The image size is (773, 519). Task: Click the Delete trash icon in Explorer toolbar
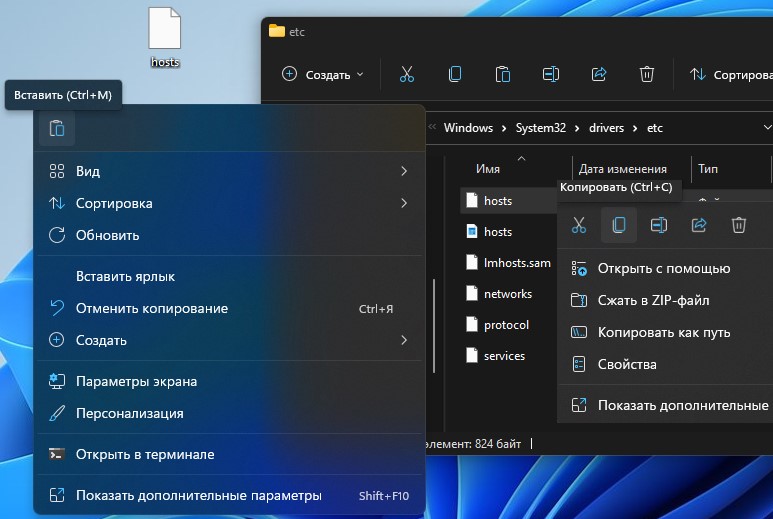[647, 74]
